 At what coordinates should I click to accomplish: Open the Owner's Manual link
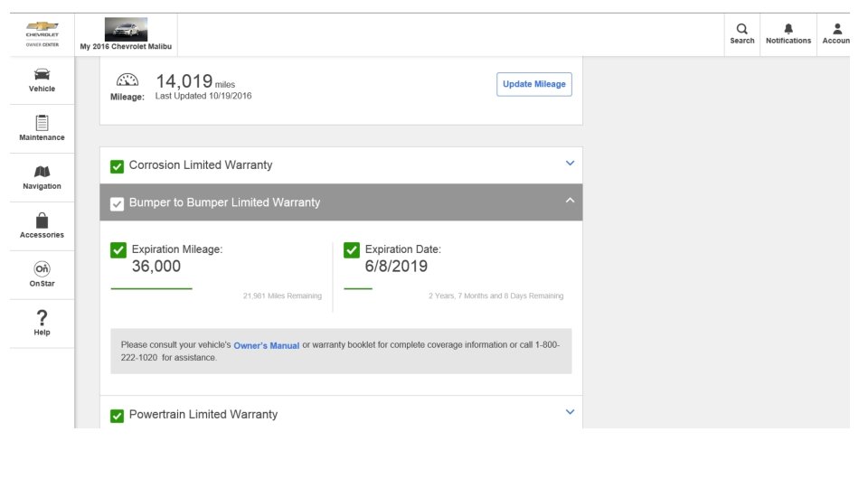pyautogui.click(x=266, y=345)
